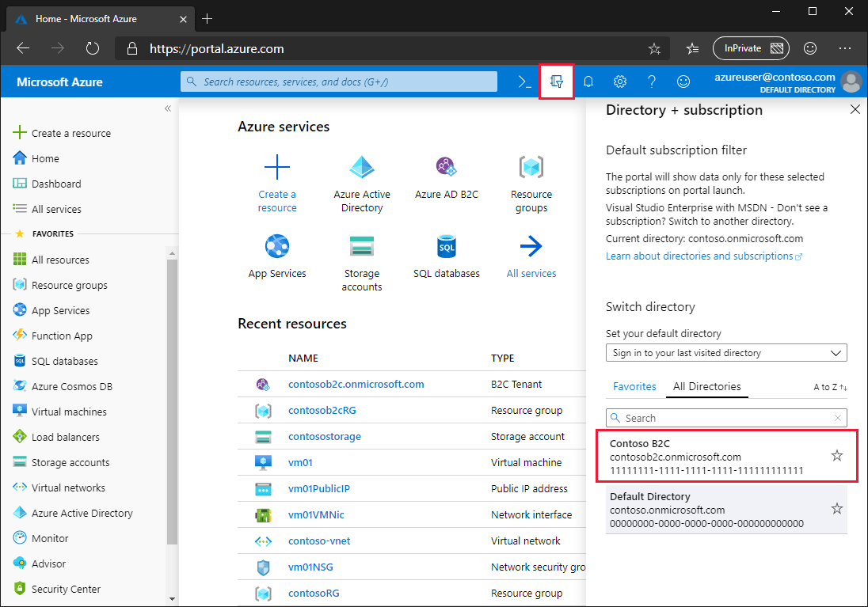
Task: Open vm01NSG network security group
Action: pyautogui.click(x=310, y=567)
